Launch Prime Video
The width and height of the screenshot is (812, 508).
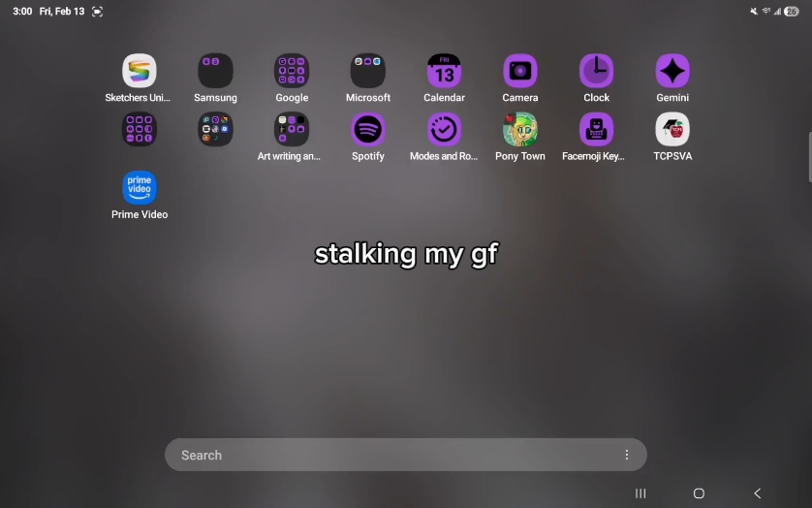139,188
